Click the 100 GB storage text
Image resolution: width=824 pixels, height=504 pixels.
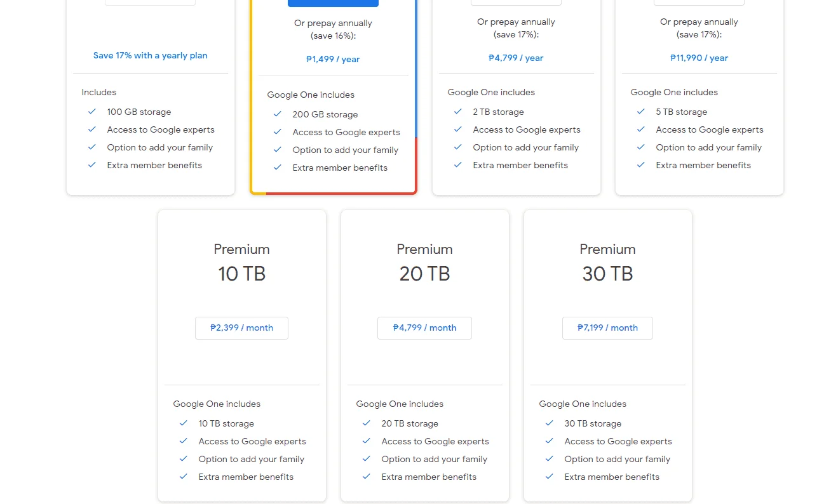pos(139,112)
